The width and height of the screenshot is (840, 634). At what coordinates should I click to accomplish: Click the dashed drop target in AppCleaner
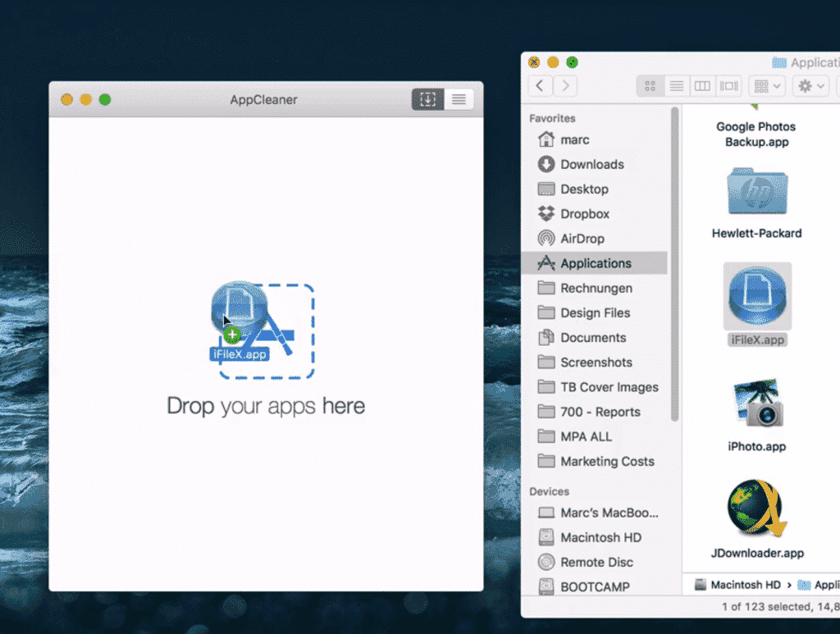point(267,331)
